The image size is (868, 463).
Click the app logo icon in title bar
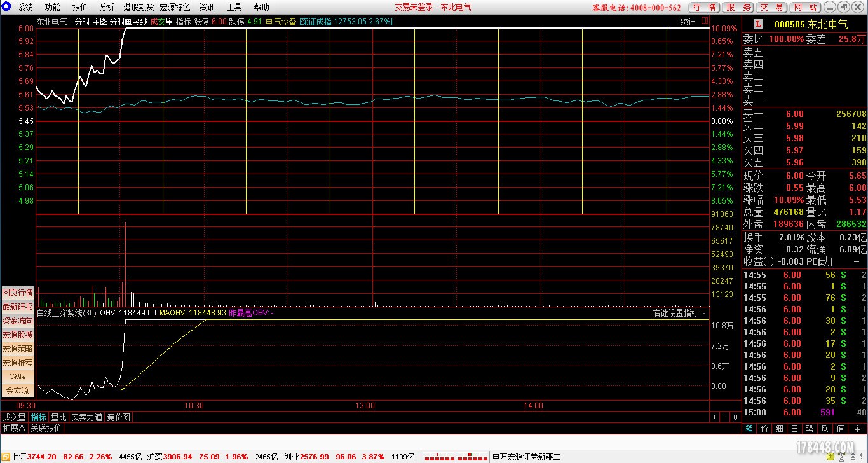tap(7, 8)
